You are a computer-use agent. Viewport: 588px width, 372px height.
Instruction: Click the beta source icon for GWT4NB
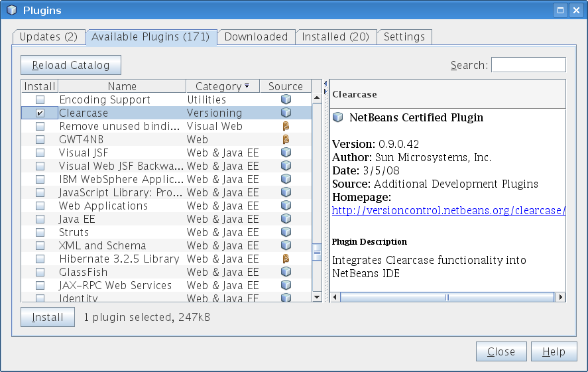(x=286, y=139)
